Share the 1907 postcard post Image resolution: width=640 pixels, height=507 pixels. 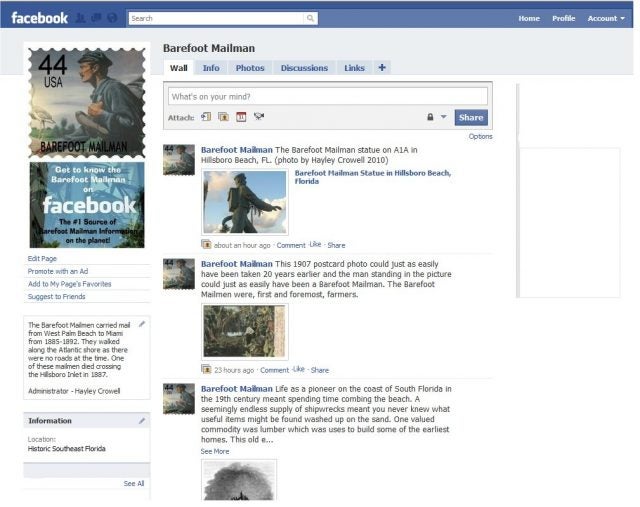tap(320, 370)
